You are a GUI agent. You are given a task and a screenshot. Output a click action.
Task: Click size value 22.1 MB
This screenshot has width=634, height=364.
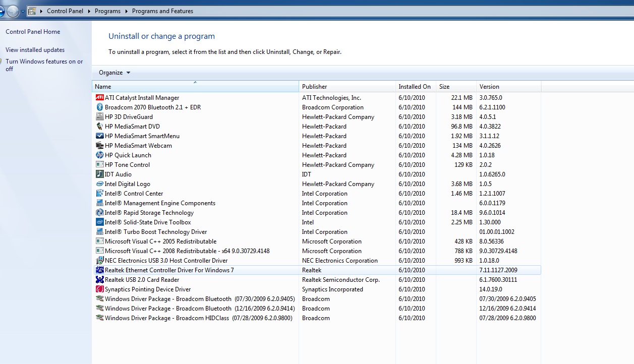[x=462, y=98]
